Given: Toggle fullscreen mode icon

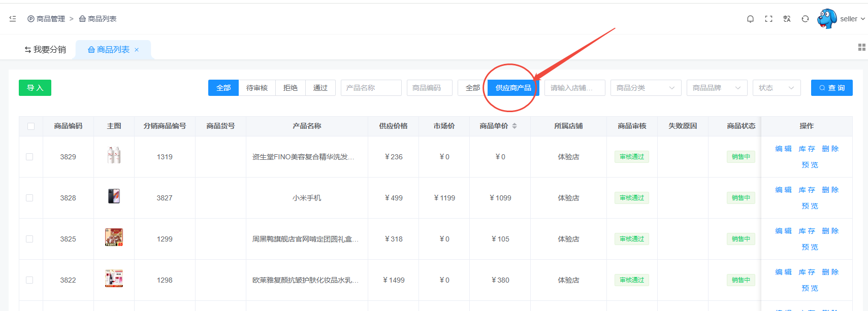Looking at the screenshot, I should (768, 19).
